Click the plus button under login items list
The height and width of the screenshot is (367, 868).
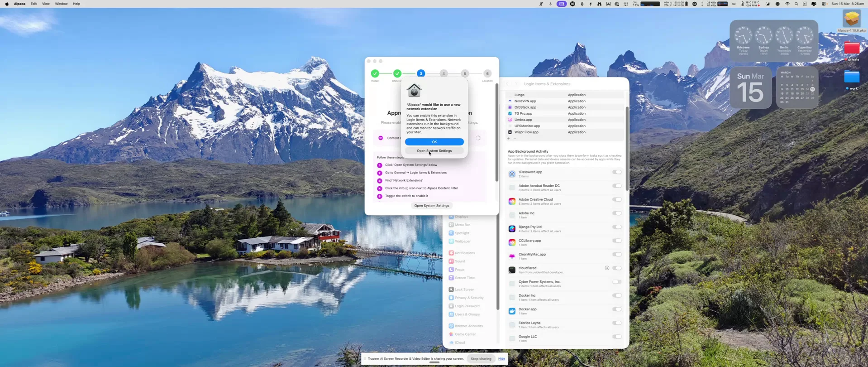click(x=509, y=138)
